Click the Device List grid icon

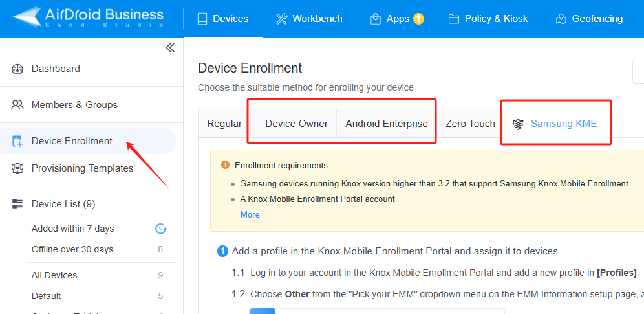pos(17,204)
